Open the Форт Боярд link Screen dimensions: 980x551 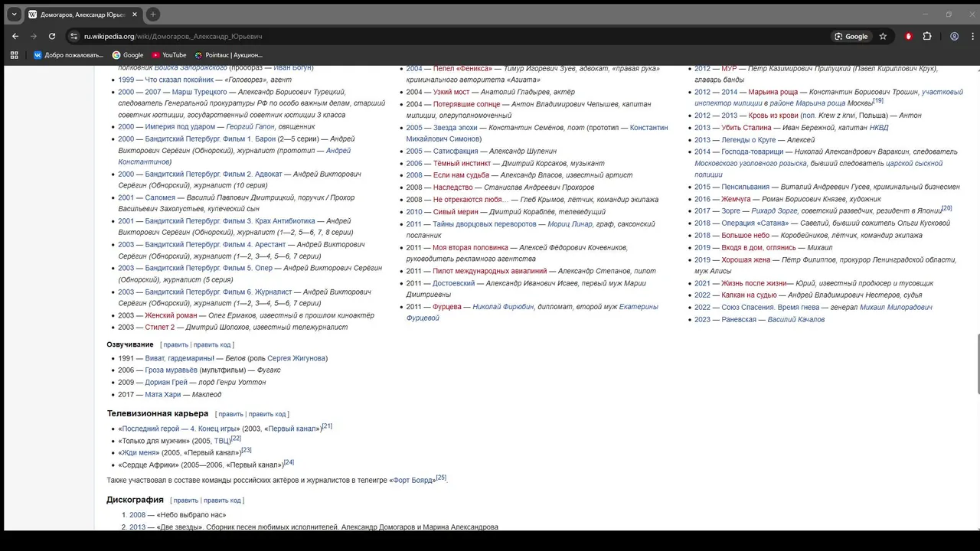point(413,481)
